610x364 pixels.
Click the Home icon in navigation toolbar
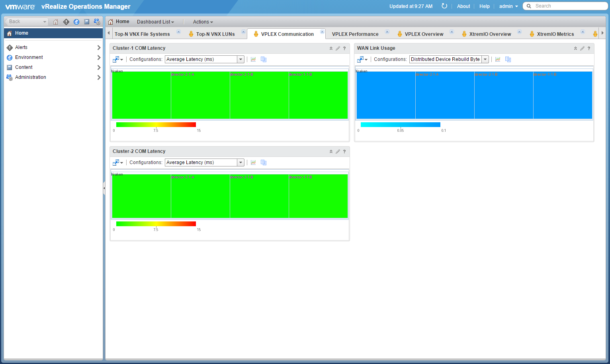point(56,22)
